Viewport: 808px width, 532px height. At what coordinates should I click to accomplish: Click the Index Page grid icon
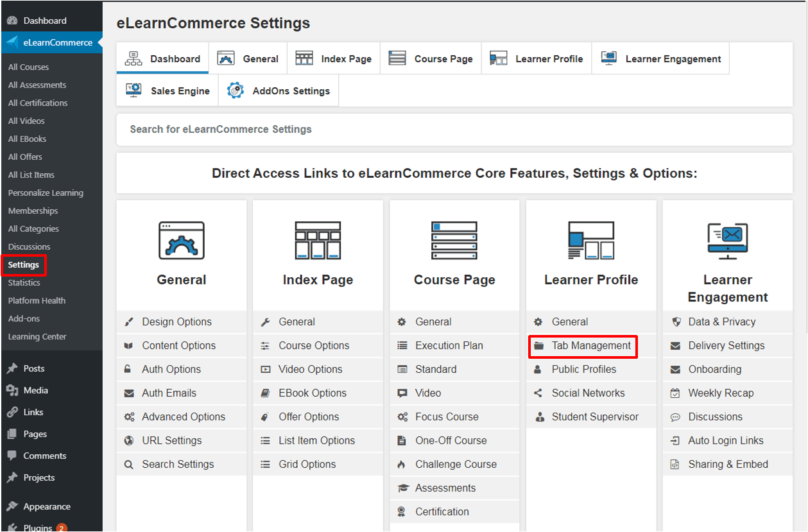pyautogui.click(x=318, y=241)
